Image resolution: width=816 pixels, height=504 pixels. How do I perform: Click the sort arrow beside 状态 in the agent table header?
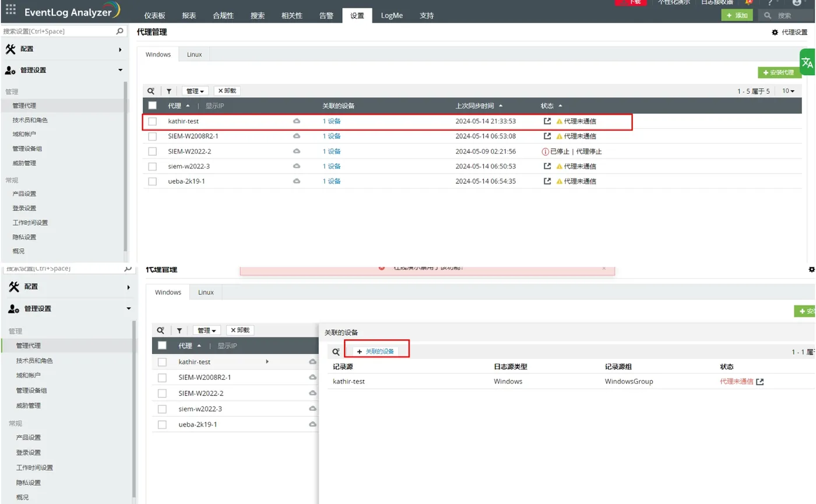(561, 105)
